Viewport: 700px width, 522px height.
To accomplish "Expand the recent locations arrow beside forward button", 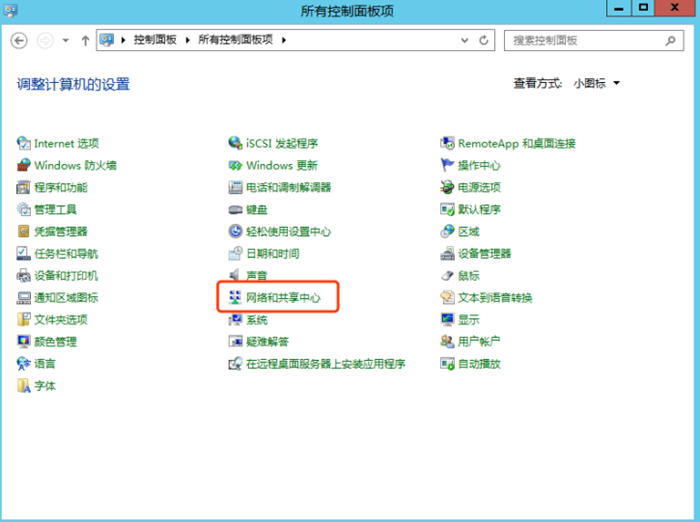I will (66, 41).
